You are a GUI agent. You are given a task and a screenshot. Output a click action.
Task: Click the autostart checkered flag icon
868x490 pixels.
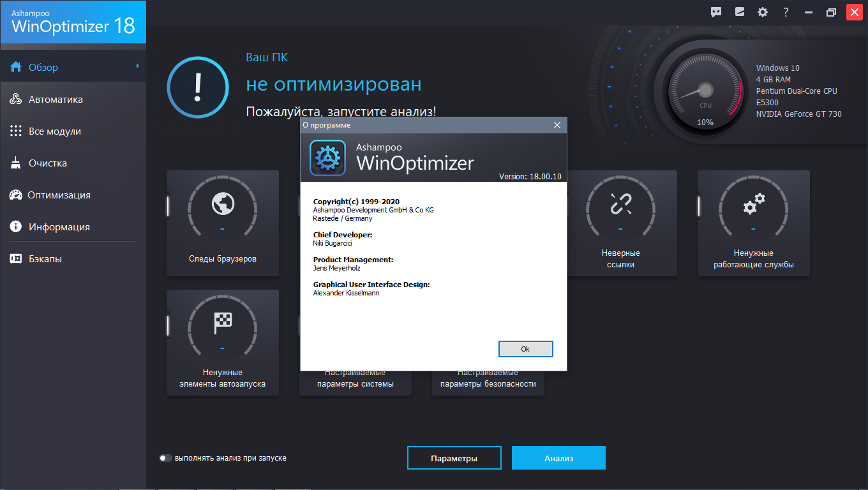coord(223,323)
